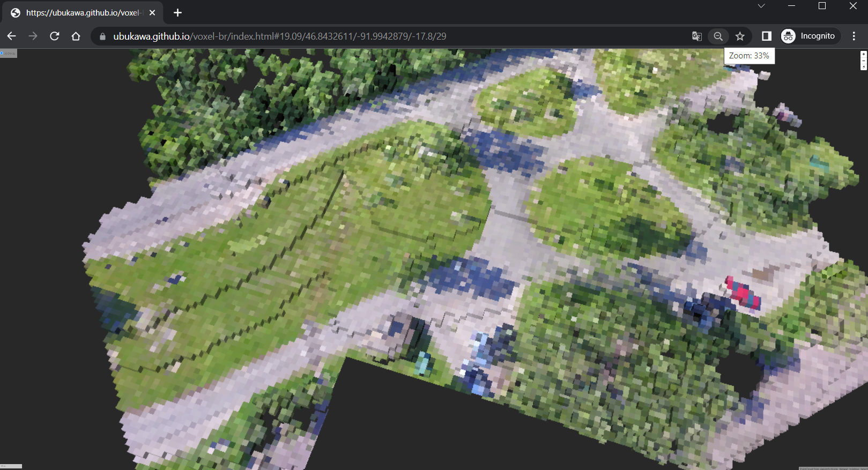Select the ubukawa.github.io/voxel tab

click(x=83, y=12)
